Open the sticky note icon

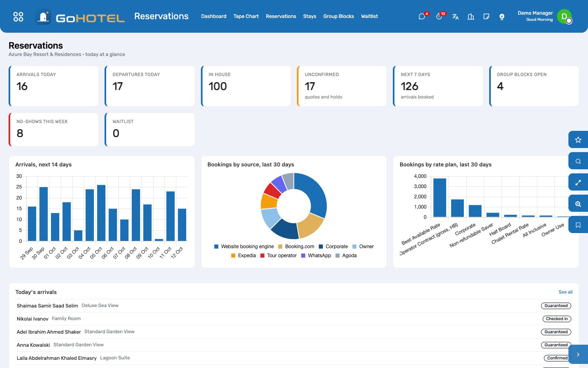[486, 16]
